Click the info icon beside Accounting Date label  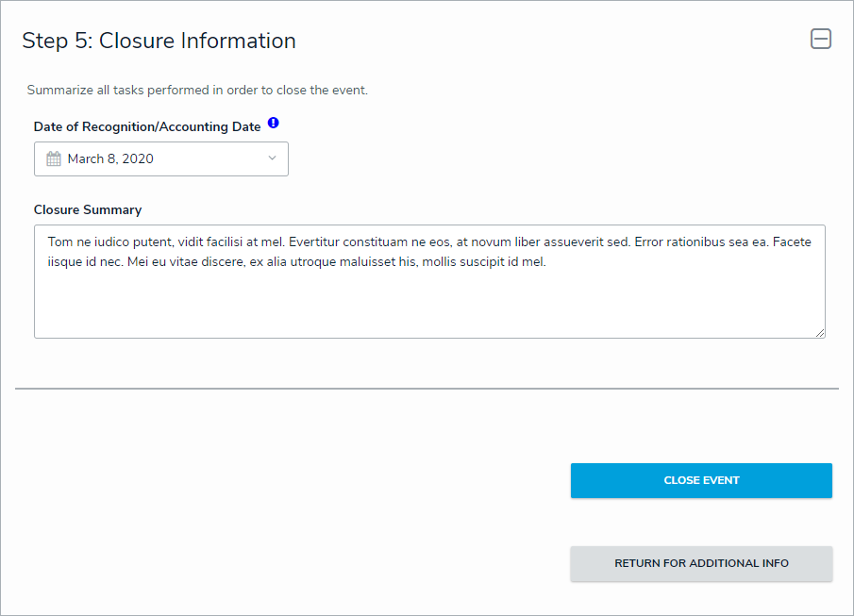(x=274, y=124)
